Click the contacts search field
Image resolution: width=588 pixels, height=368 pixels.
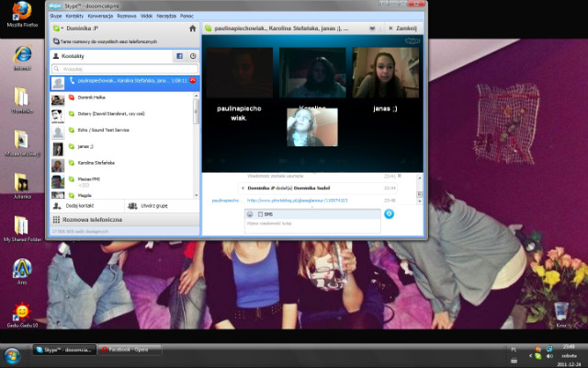[x=125, y=69]
